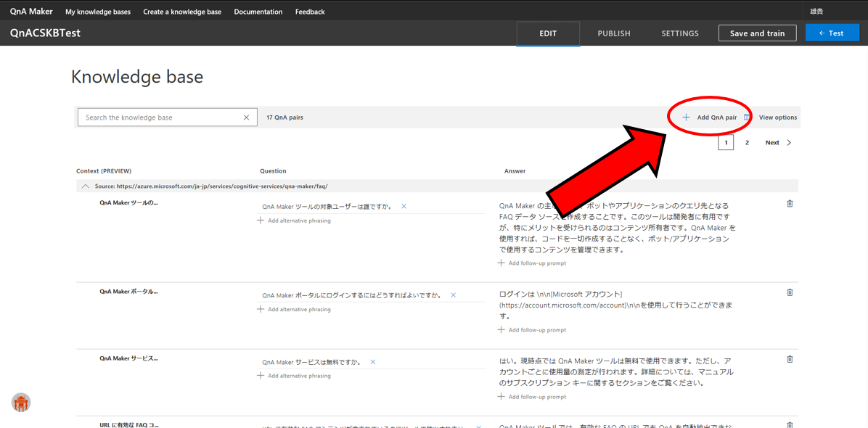Clear the search box with X icon
The image size is (868, 428).
[247, 118]
